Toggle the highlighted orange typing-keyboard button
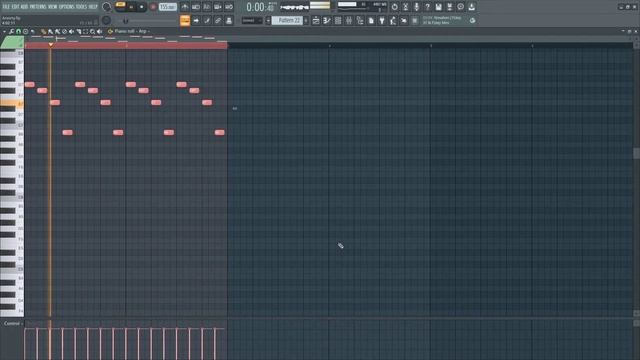The width and height of the screenshot is (640, 360). (x=185, y=20)
